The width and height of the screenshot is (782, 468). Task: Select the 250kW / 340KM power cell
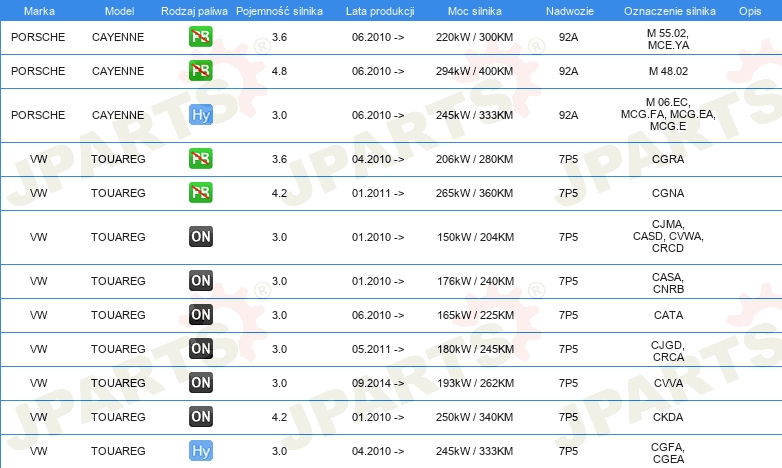[x=474, y=417]
